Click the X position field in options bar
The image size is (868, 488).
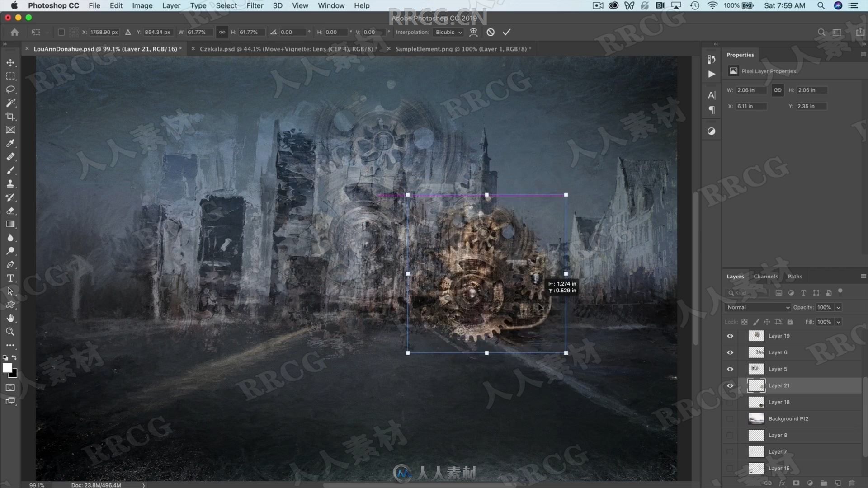tap(104, 32)
